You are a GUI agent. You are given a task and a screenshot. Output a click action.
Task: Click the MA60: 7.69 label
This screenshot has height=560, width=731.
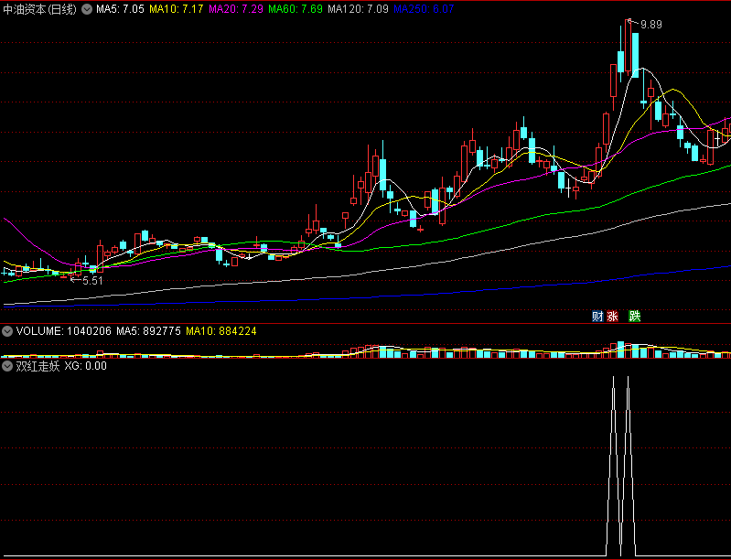(296, 9)
